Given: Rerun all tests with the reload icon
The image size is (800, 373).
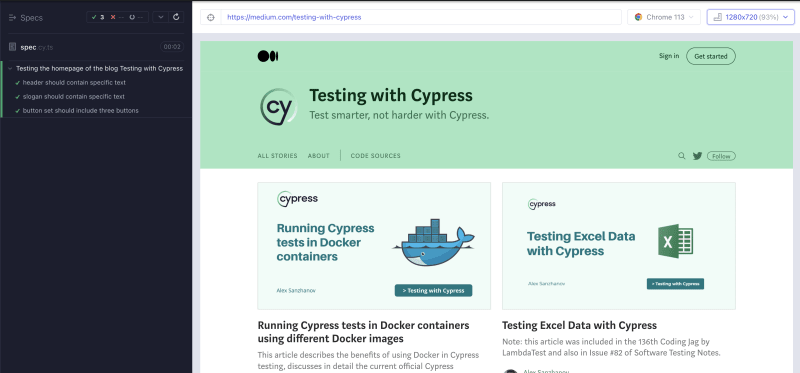Looking at the screenshot, I should 176,17.
